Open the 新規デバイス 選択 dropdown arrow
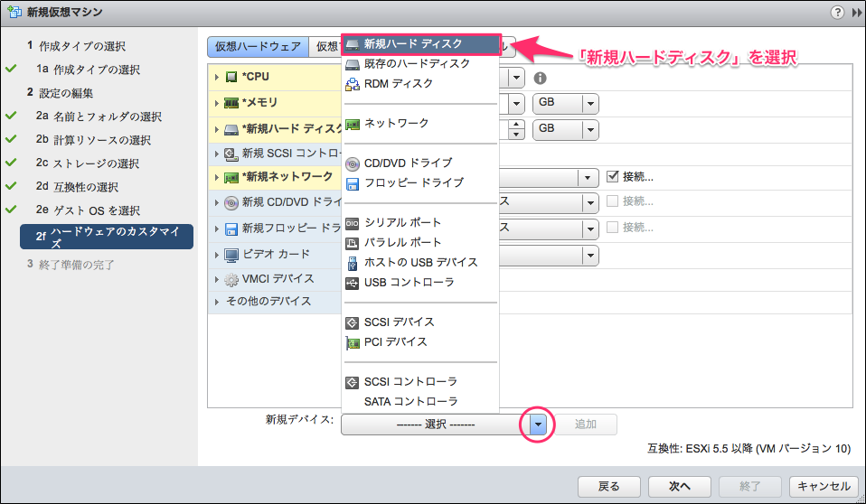 tap(538, 425)
